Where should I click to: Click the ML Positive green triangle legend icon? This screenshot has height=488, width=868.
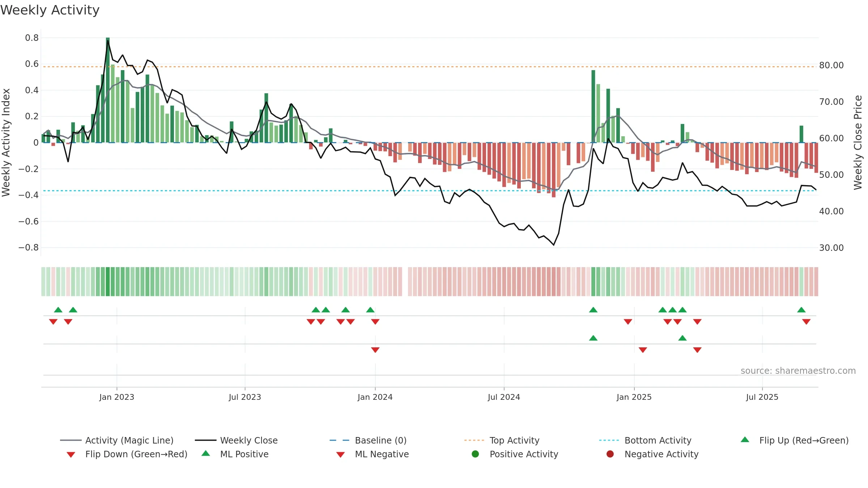pyautogui.click(x=206, y=453)
